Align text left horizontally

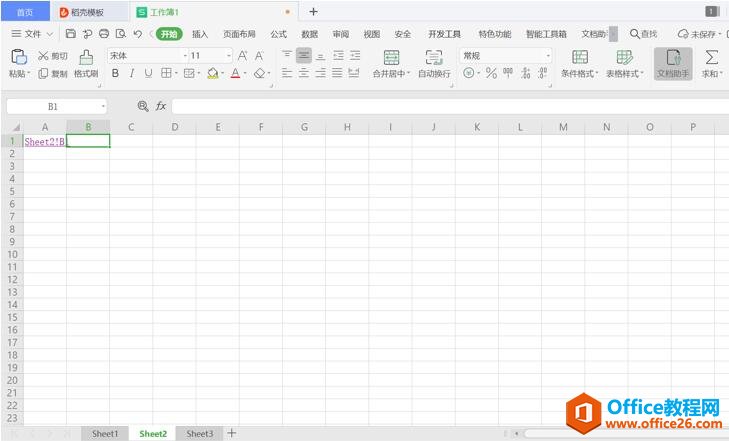pyautogui.click(x=287, y=73)
